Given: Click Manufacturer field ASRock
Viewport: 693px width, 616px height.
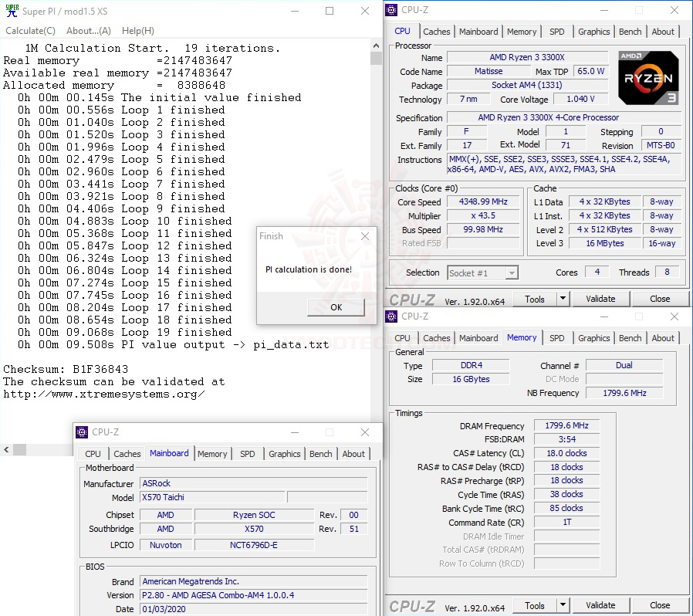Looking at the screenshot, I should pos(254,483).
